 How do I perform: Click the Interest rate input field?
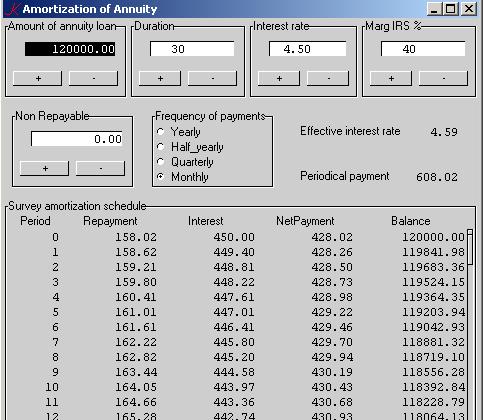pos(307,49)
